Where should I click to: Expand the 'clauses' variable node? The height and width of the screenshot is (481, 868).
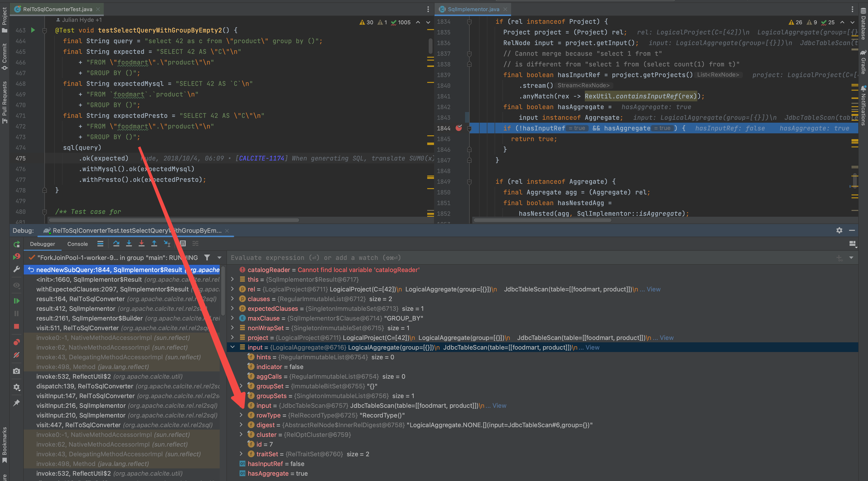pos(232,299)
